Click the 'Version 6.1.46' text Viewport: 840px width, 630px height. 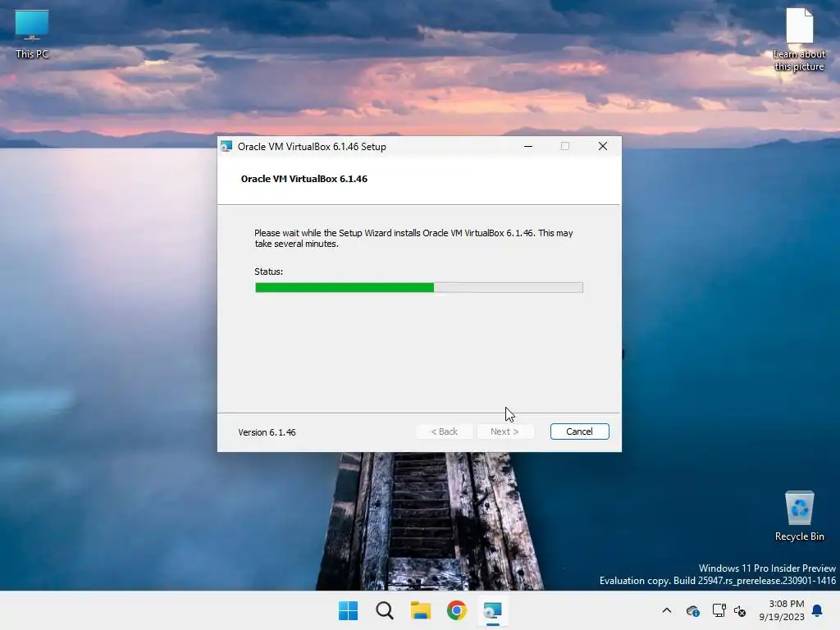tap(267, 432)
